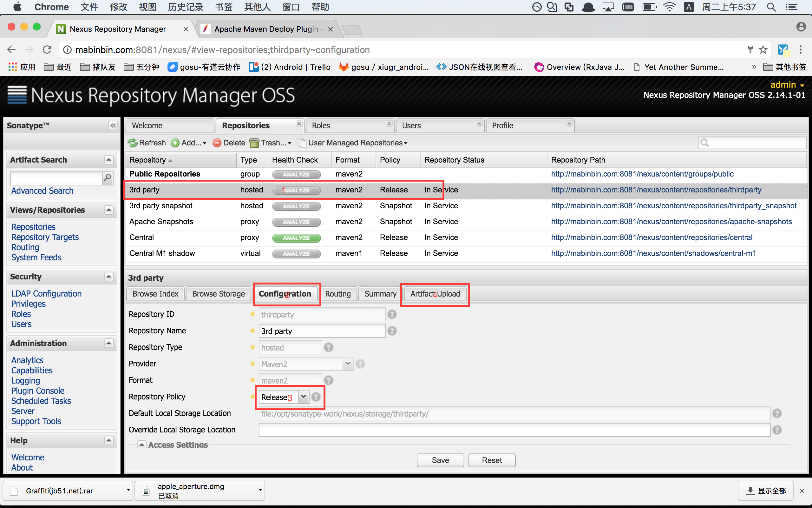The height and width of the screenshot is (508, 812).
Task: Select the Central M1 shadow row
Action: pos(466,253)
